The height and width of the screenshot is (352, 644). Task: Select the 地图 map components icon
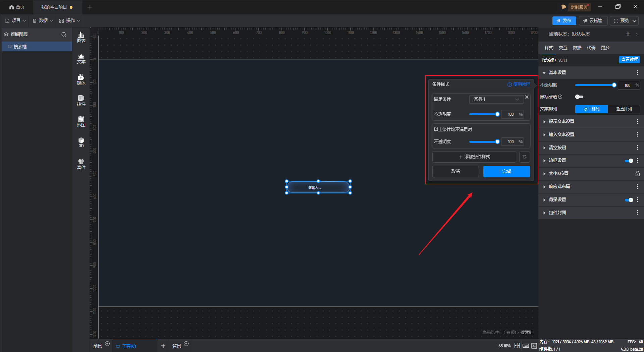[x=81, y=122]
